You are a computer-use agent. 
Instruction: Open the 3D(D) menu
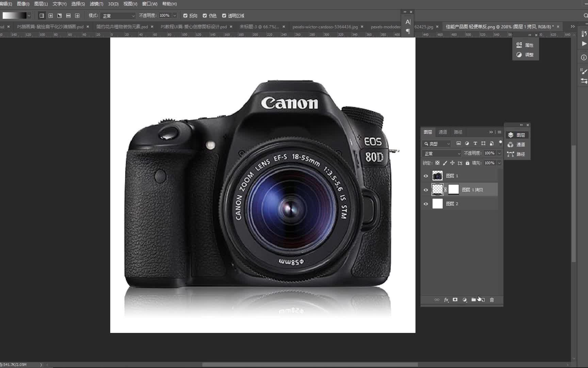pyautogui.click(x=113, y=4)
